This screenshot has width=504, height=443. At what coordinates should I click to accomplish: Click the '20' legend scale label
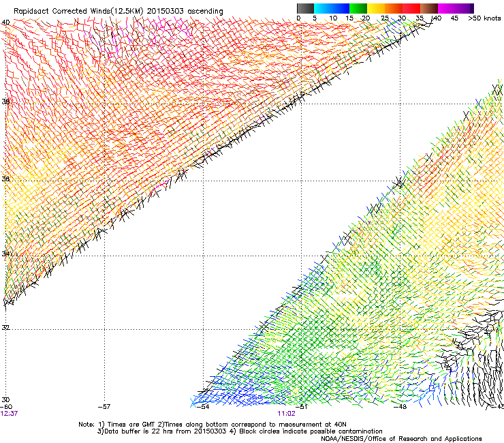click(x=366, y=18)
